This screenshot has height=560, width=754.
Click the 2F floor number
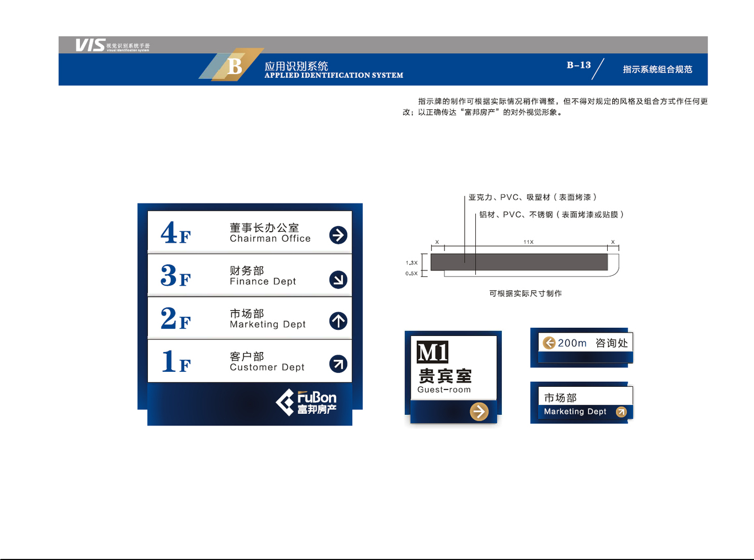[x=176, y=319]
